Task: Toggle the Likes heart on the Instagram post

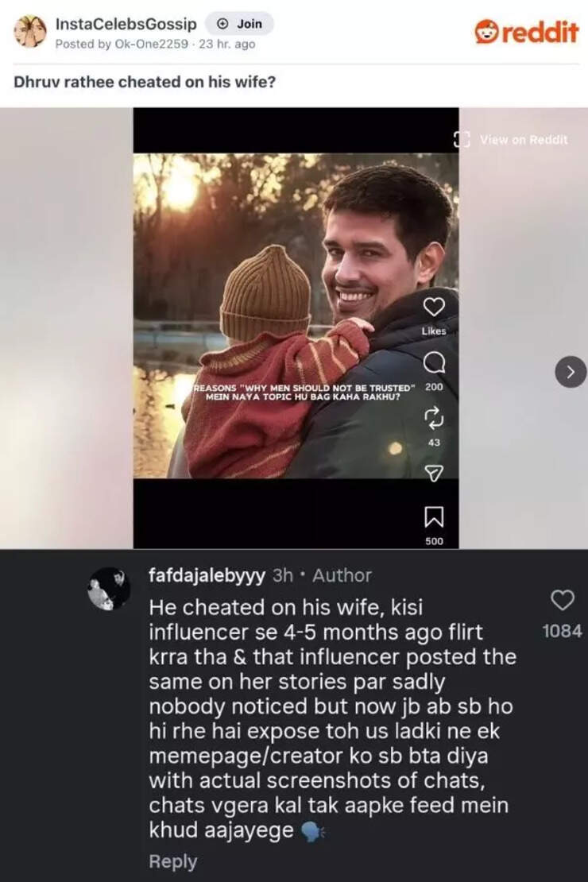Action: 433,305
